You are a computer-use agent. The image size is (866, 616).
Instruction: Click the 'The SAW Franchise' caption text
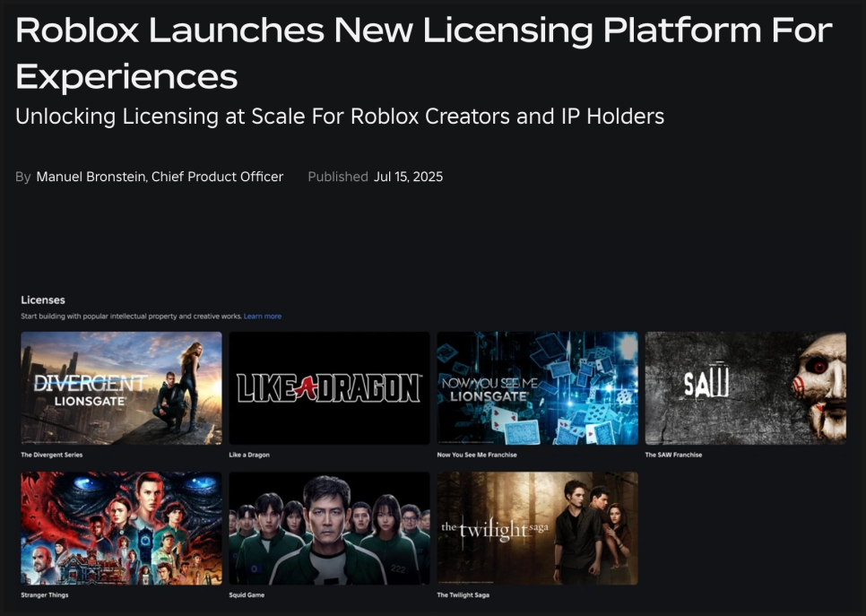point(673,455)
